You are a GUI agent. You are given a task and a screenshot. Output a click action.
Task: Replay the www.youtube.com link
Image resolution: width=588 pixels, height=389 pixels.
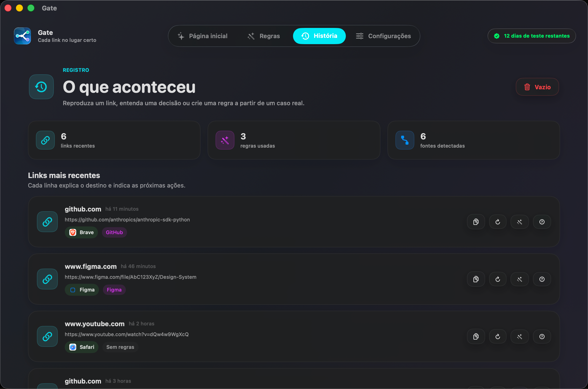(498, 336)
